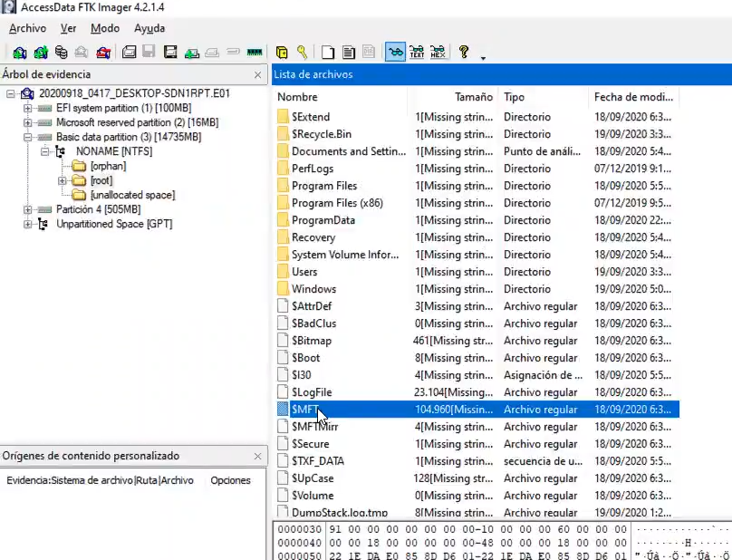The height and width of the screenshot is (560, 732).
Task: Select the Windows folder row
Action: [x=477, y=289]
